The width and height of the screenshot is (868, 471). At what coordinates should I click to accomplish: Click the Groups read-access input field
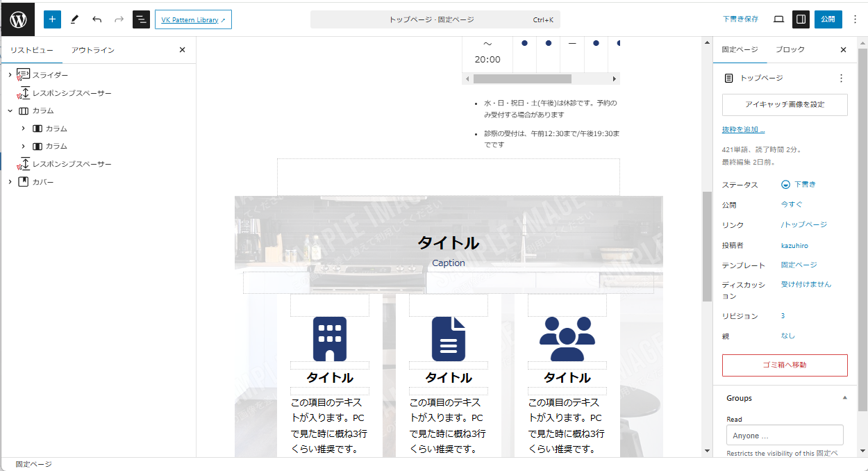784,436
